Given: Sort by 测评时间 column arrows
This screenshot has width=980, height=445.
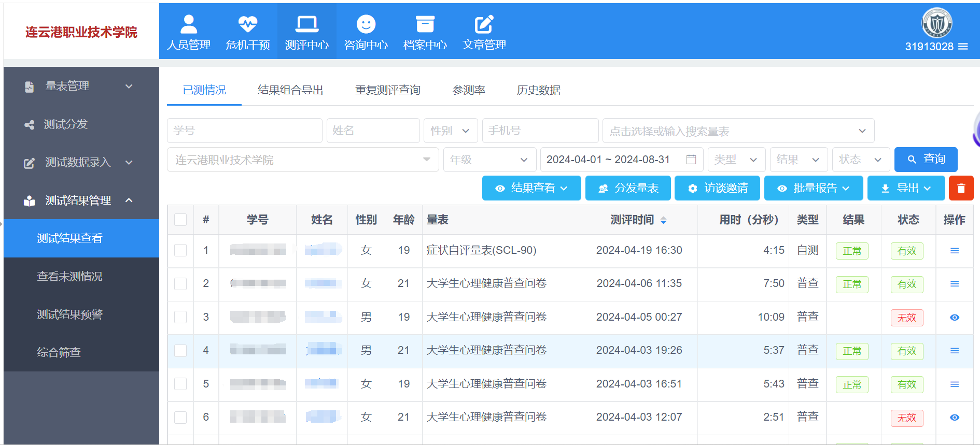Looking at the screenshot, I should 663,220.
